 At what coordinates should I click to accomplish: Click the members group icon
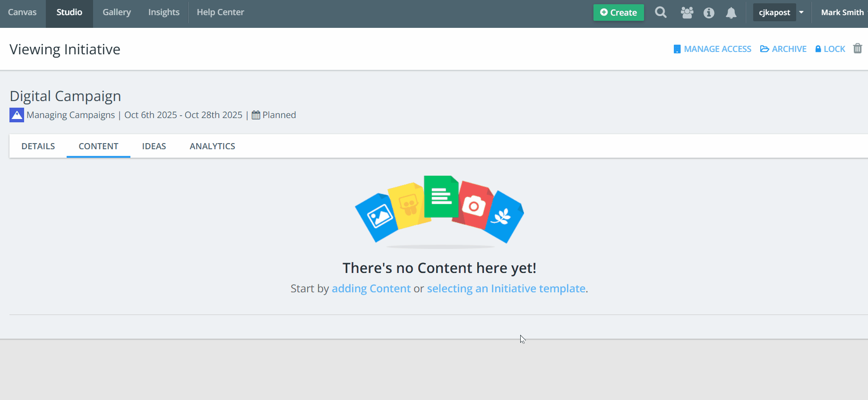[687, 13]
